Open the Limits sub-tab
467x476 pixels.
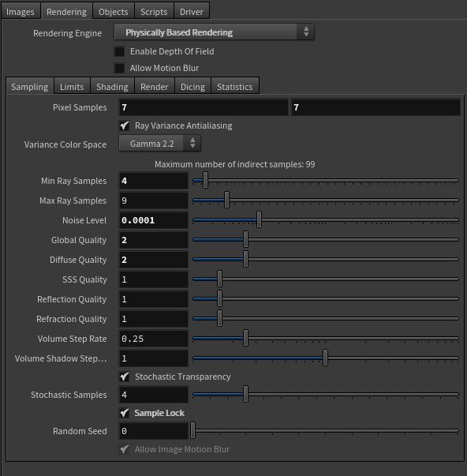click(x=72, y=87)
